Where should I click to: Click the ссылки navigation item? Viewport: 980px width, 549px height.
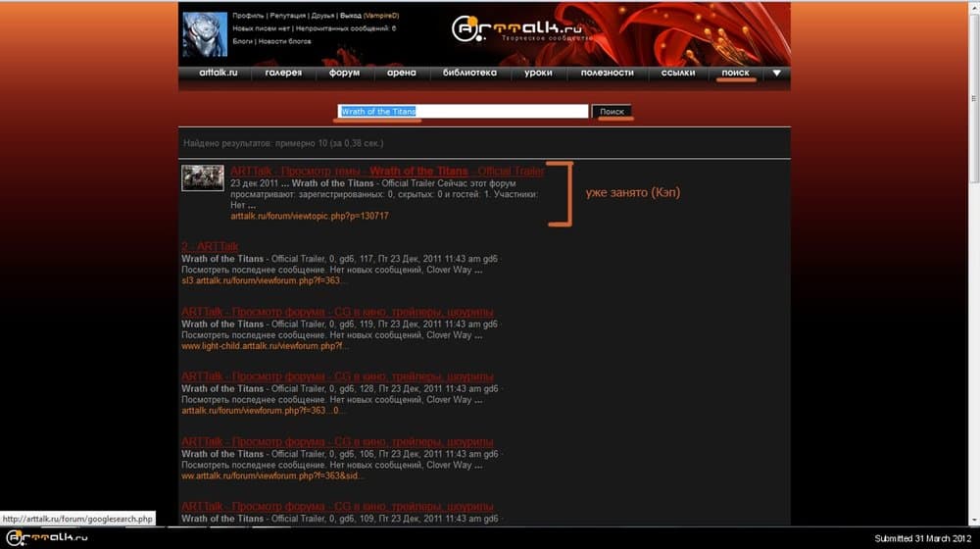[678, 73]
